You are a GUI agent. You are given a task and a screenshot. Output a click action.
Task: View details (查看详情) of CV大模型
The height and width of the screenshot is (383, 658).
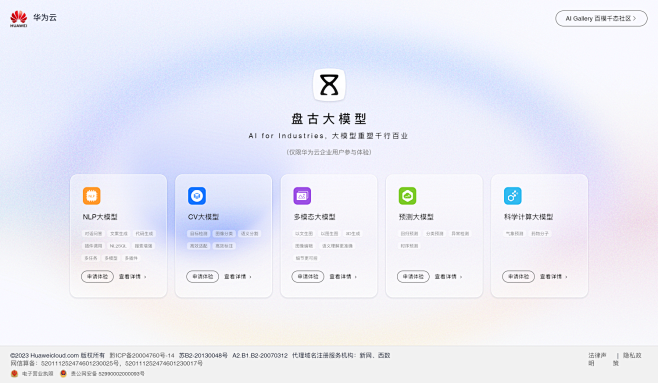(x=238, y=277)
